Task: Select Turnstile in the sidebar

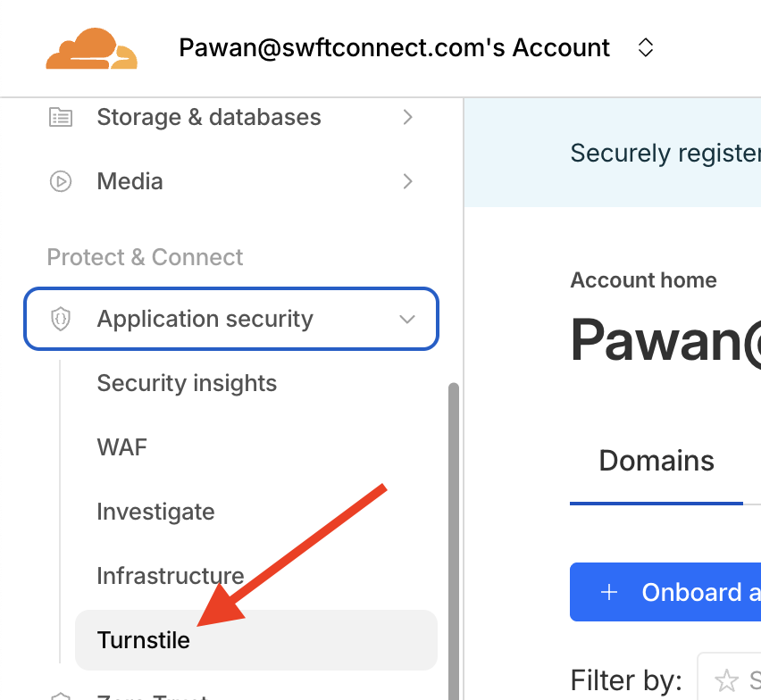Action: coord(144,640)
